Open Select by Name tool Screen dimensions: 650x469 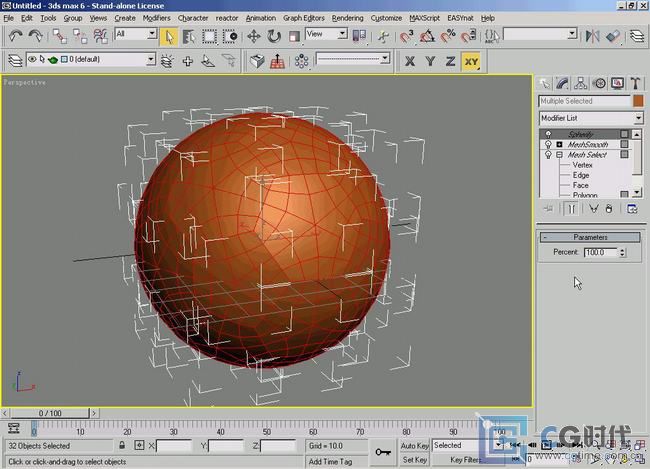(x=189, y=36)
